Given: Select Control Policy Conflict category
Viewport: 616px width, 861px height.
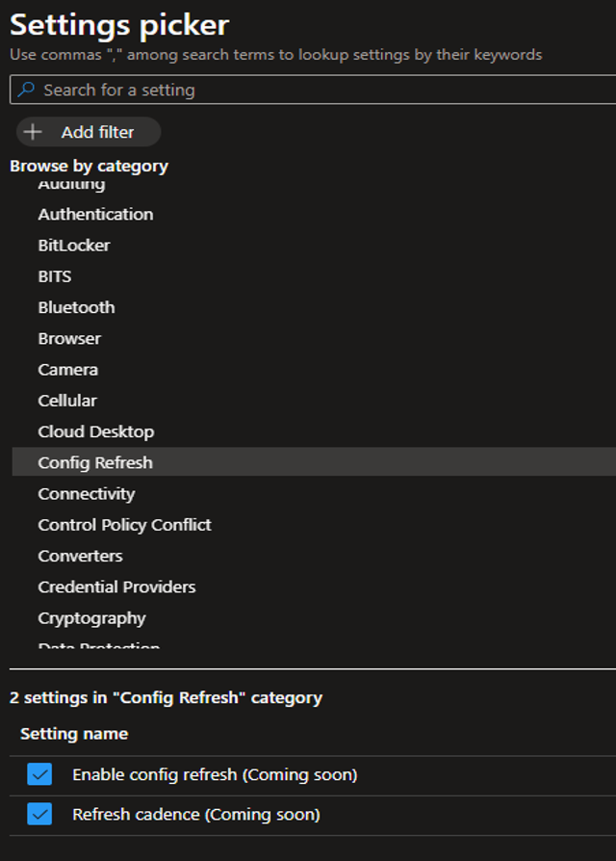Looking at the screenshot, I should point(124,525).
